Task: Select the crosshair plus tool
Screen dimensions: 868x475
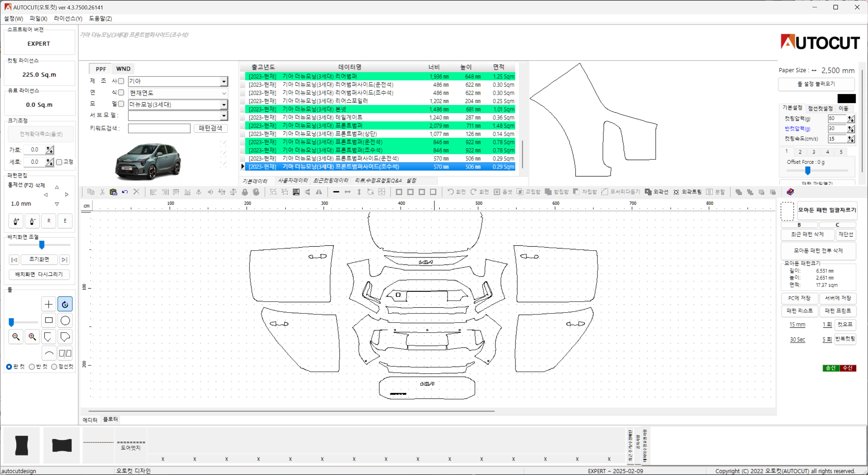Action: (49, 304)
